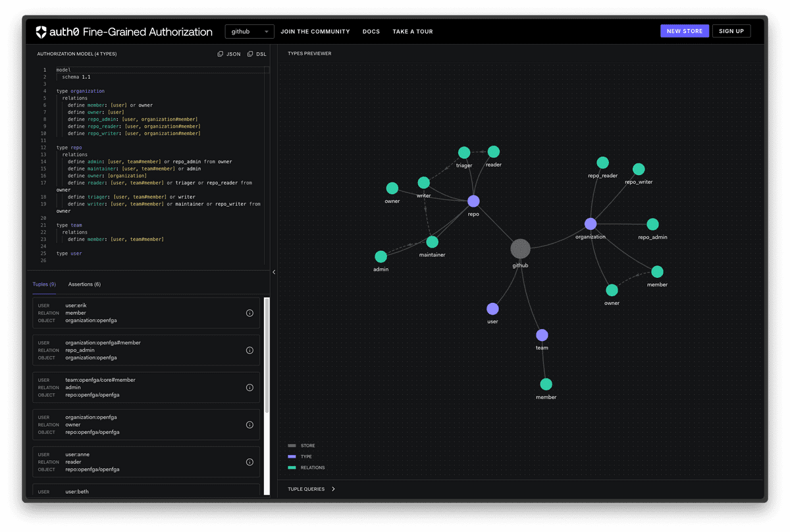Viewport: 790px width, 532px height.
Task: Click the TYPE legend swatch
Action: [x=292, y=456]
